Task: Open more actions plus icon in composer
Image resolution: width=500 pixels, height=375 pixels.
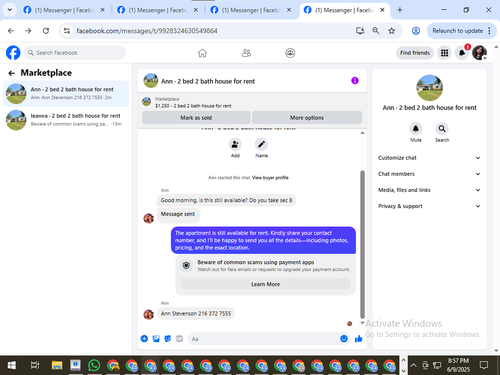Action: click(x=144, y=339)
